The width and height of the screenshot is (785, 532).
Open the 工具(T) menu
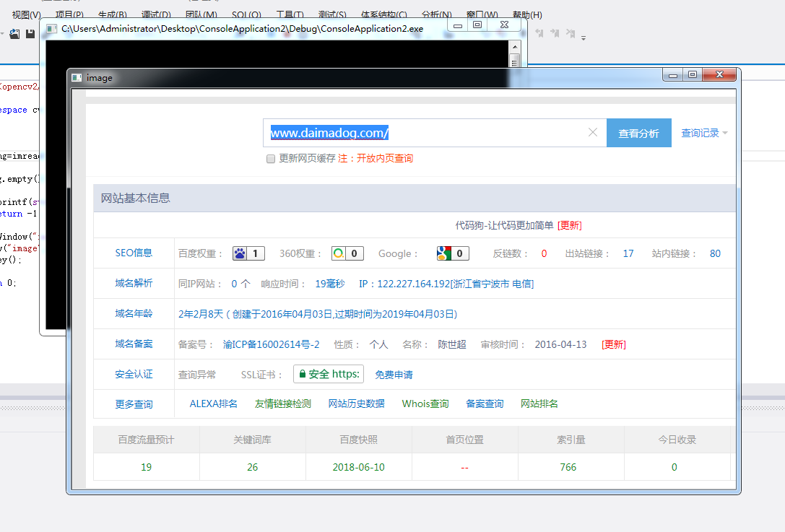tap(290, 14)
